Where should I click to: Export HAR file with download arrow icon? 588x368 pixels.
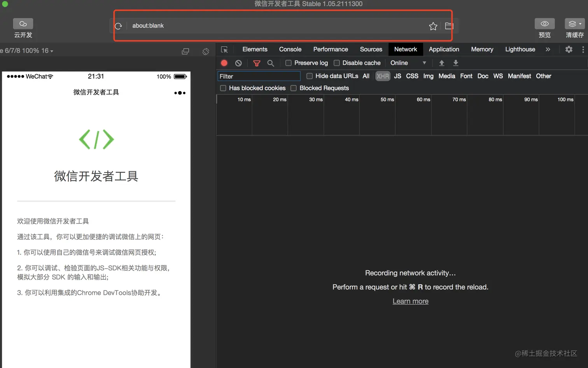[x=456, y=63]
